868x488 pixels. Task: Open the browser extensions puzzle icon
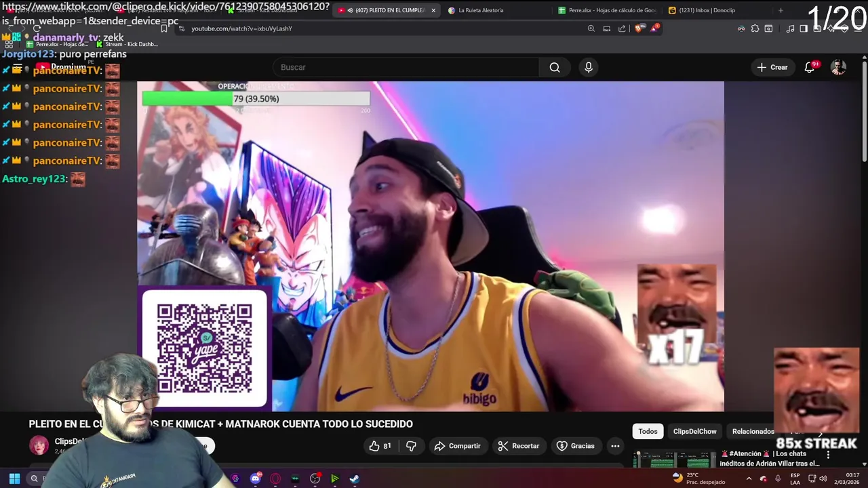755,28
